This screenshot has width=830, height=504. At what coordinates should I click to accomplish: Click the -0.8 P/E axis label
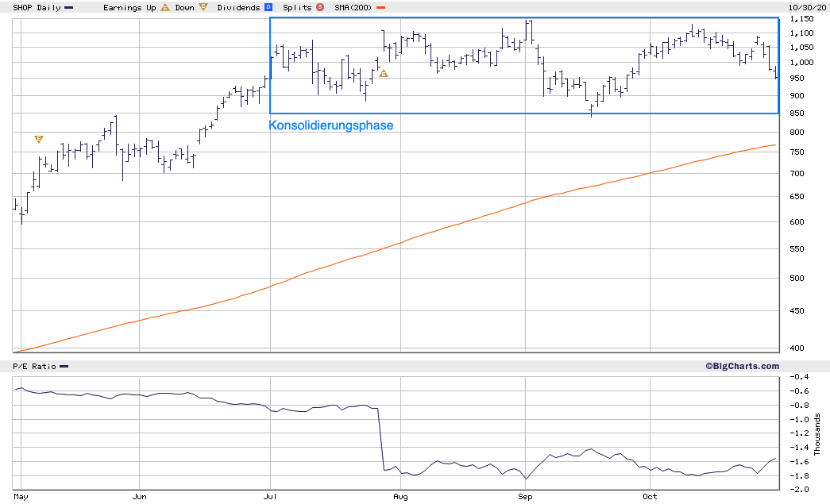click(799, 406)
